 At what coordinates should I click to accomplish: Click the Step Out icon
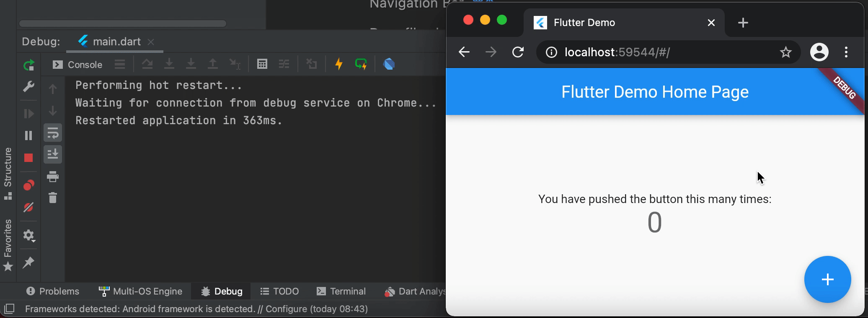click(213, 64)
